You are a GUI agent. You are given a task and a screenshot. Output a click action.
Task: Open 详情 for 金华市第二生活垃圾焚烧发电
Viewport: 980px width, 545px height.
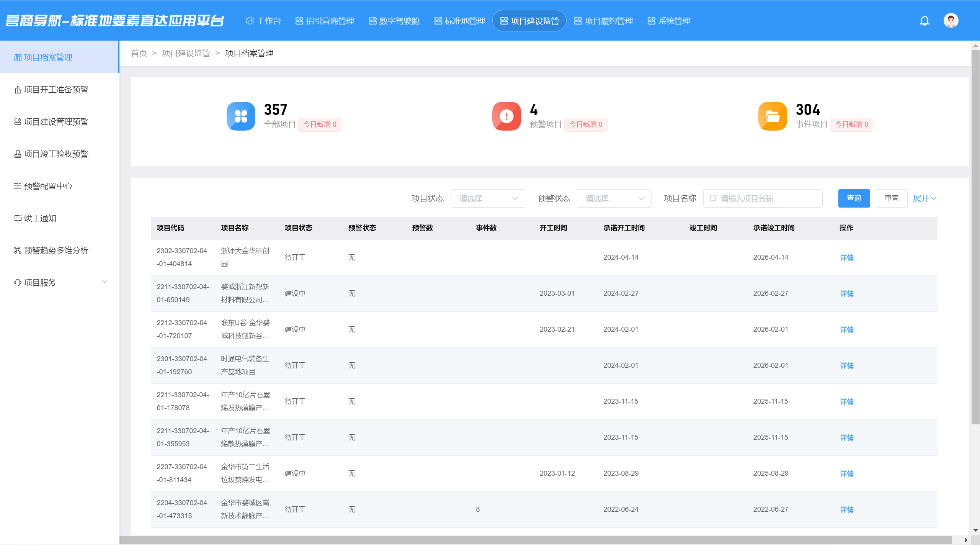(847, 474)
